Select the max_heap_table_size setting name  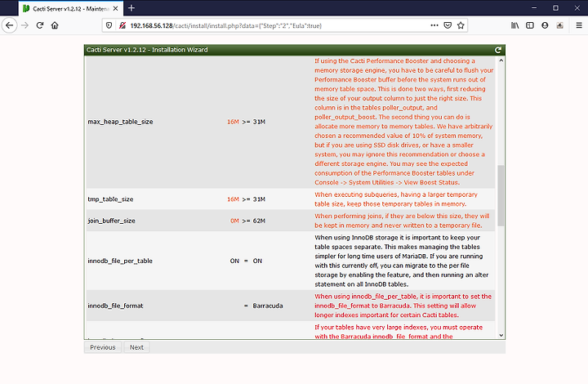click(120, 122)
